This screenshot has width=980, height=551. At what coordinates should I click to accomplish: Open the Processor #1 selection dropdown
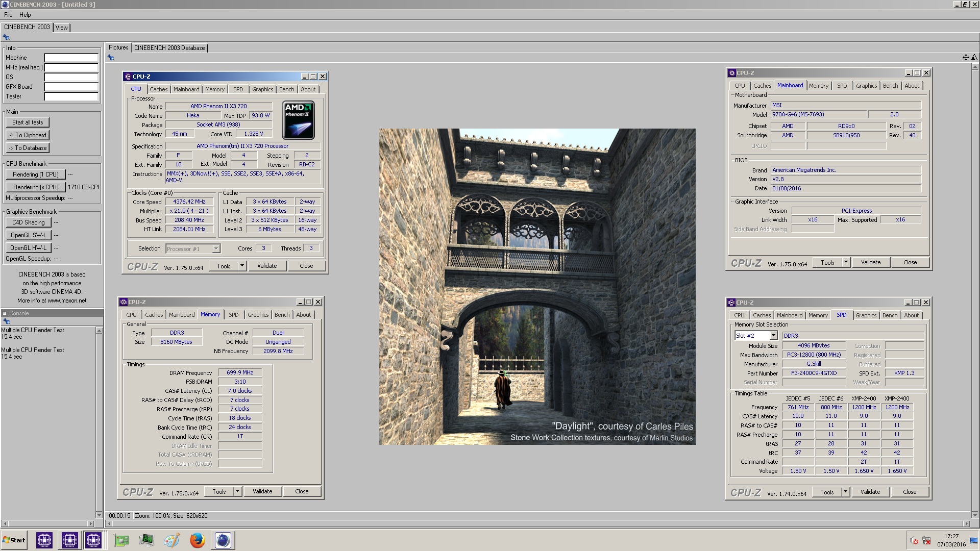click(216, 248)
